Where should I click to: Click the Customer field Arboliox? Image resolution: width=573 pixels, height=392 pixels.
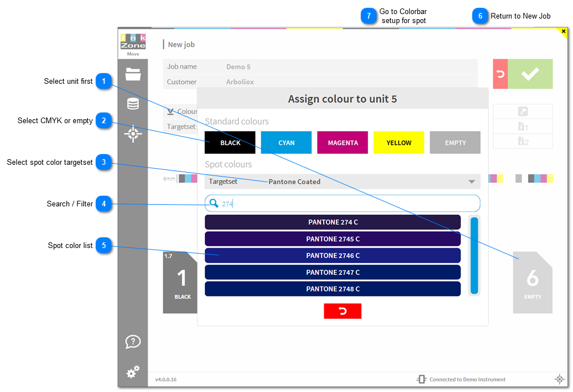coord(320,82)
